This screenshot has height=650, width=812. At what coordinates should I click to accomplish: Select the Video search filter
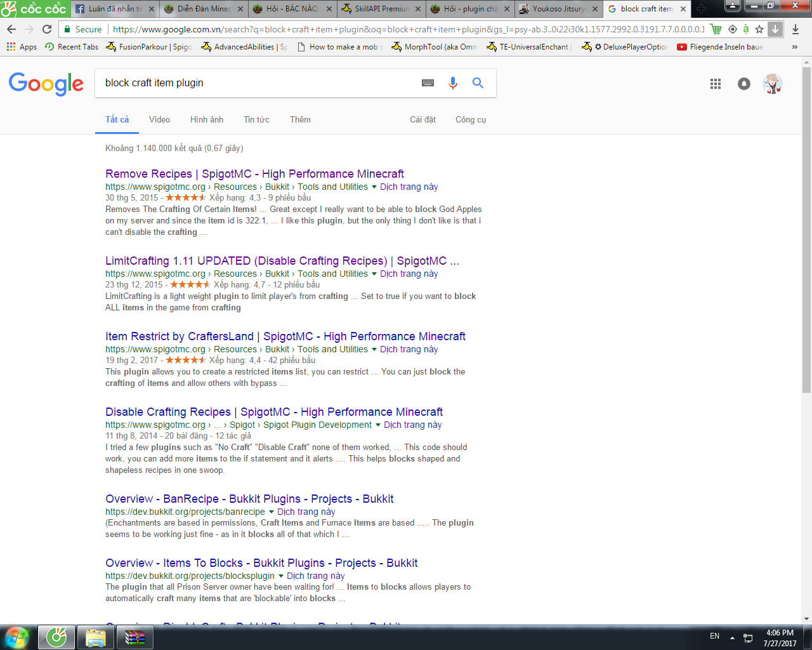[x=159, y=119]
